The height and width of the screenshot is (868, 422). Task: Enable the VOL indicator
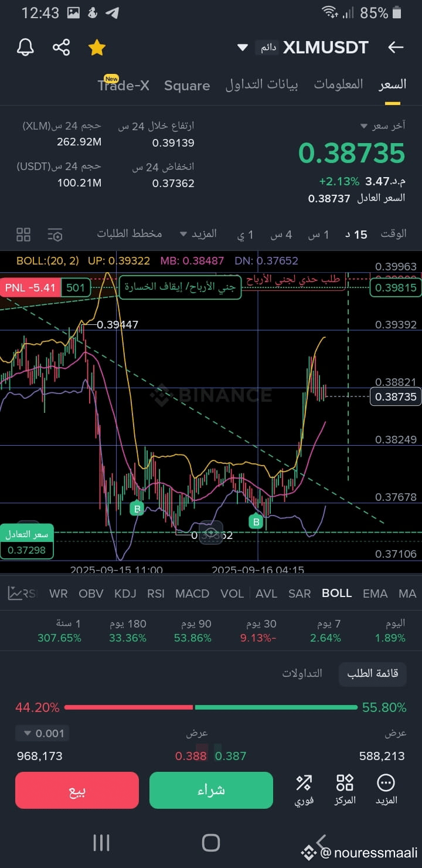[232, 594]
